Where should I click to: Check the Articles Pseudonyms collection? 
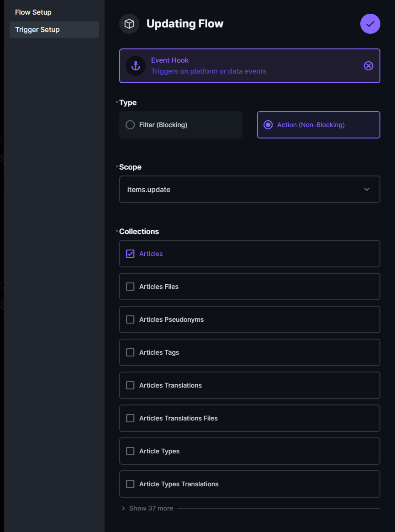[x=130, y=319]
